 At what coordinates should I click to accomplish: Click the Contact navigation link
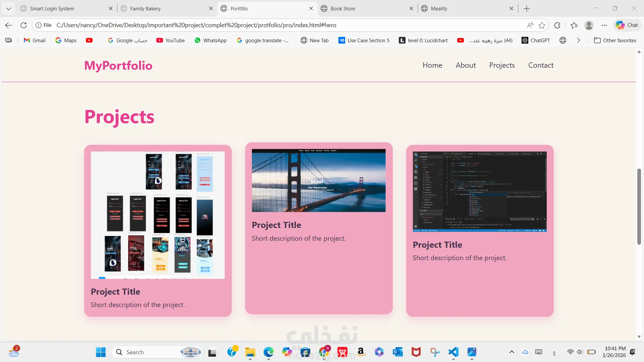tap(541, 65)
